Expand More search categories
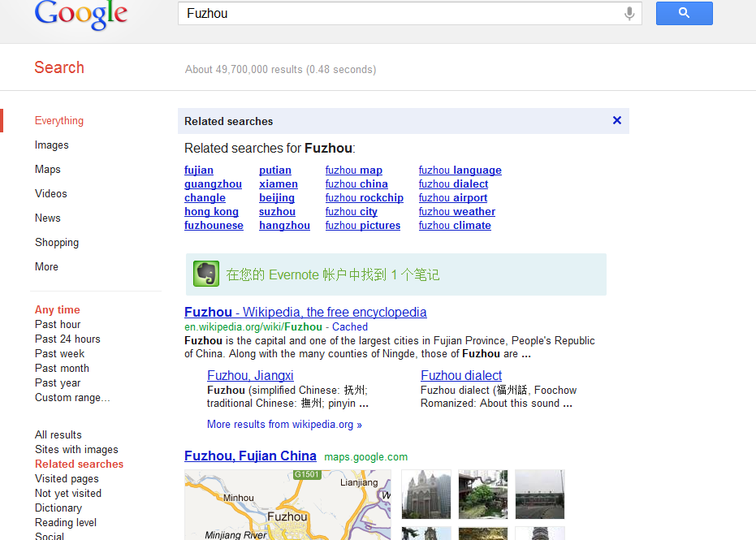Image resolution: width=756 pixels, height=540 pixels. point(46,266)
